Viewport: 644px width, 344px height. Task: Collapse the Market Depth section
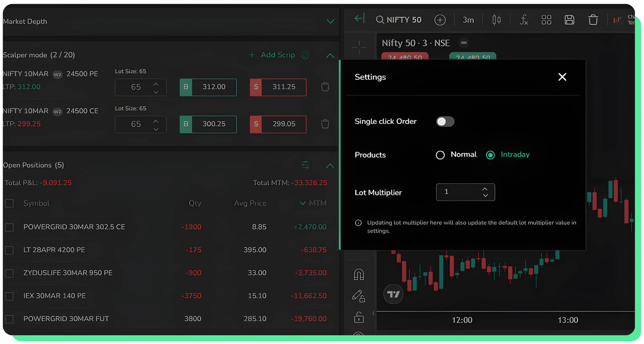pyautogui.click(x=330, y=22)
